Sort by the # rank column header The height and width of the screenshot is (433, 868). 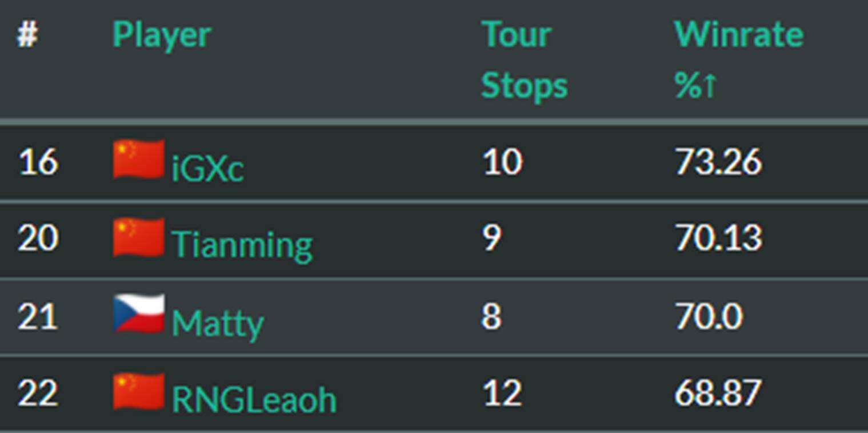point(27,36)
